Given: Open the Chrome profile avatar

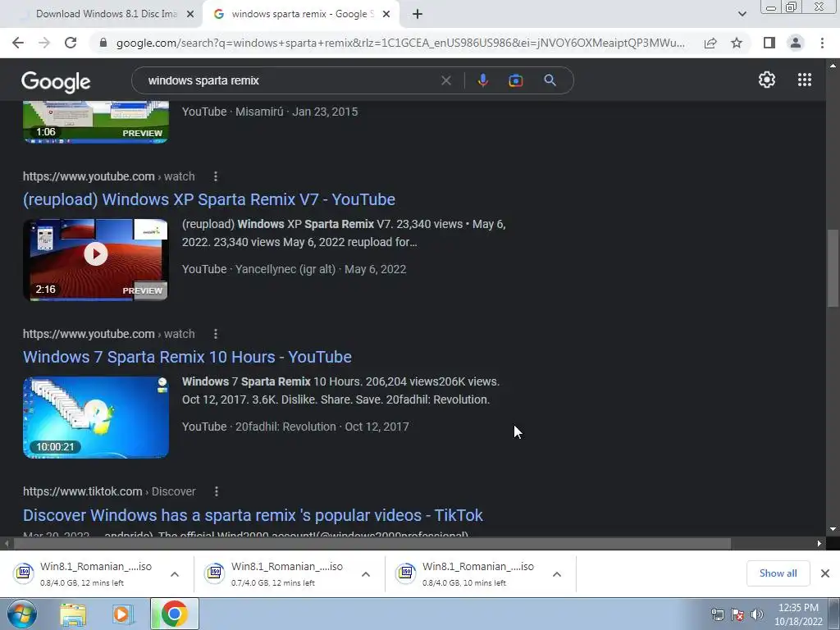Looking at the screenshot, I should 796,43.
